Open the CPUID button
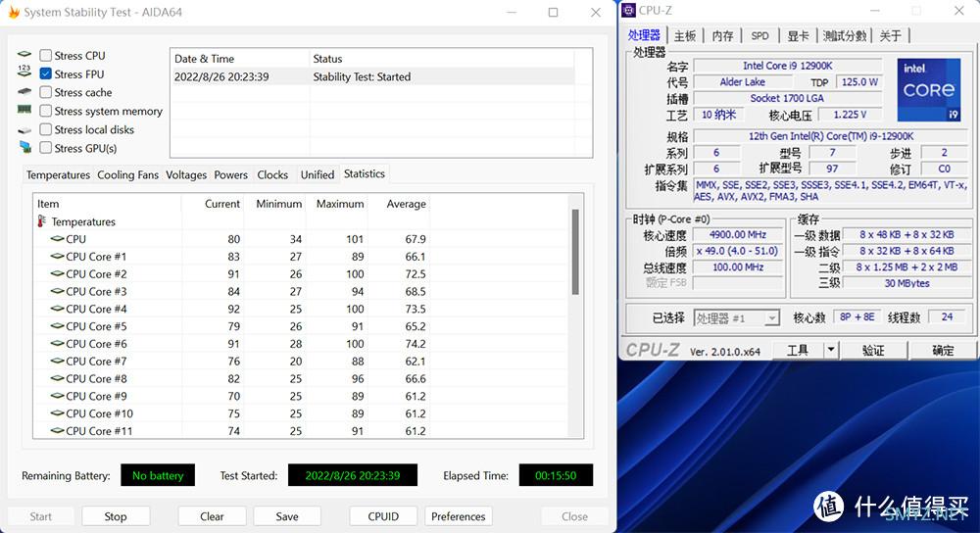Viewport: 980px width, 533px height. tap(383, 516)
